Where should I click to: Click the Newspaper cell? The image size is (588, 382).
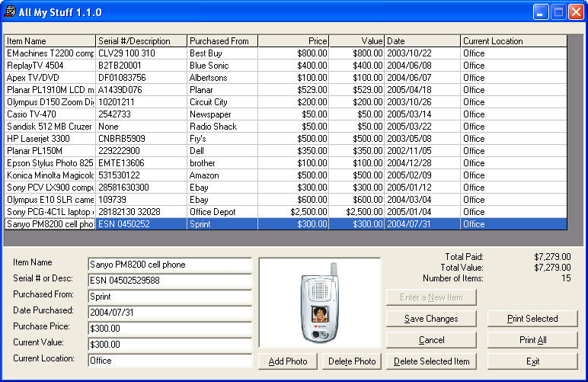pyautogui.click(x=222, y=114)
